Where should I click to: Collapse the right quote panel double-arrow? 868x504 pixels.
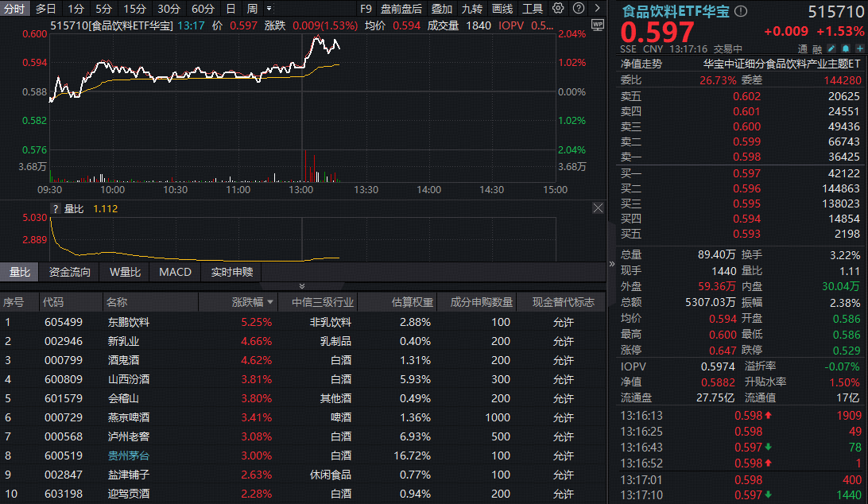pyautogui.click(x=611, y=264)
